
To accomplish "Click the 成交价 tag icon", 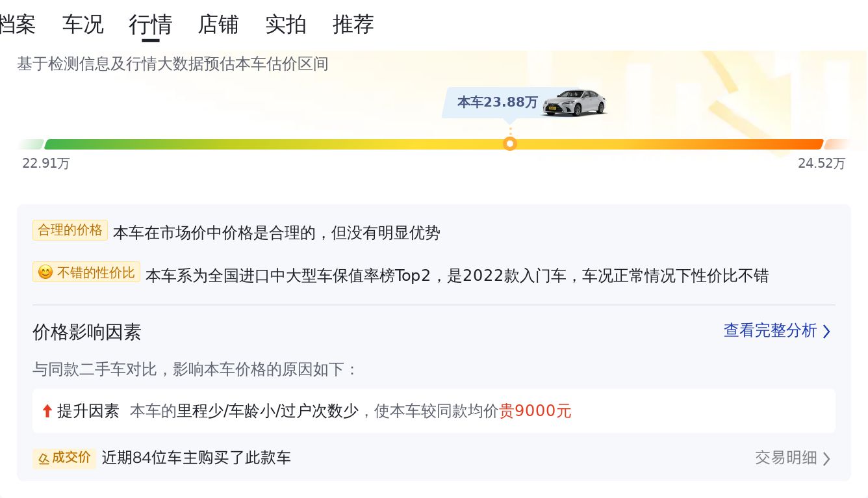I will (x=44, y=459).
